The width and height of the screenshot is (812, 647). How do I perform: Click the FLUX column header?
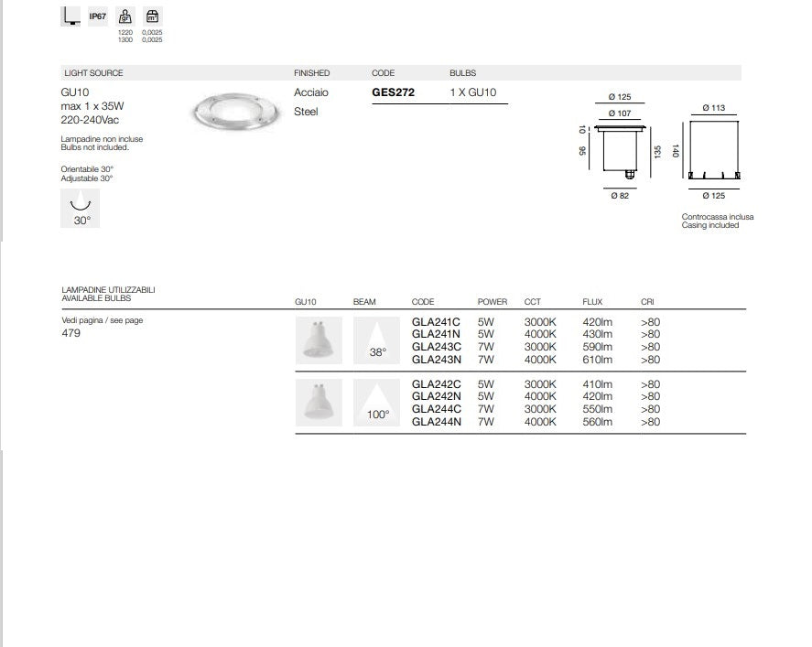coord(591,302)
